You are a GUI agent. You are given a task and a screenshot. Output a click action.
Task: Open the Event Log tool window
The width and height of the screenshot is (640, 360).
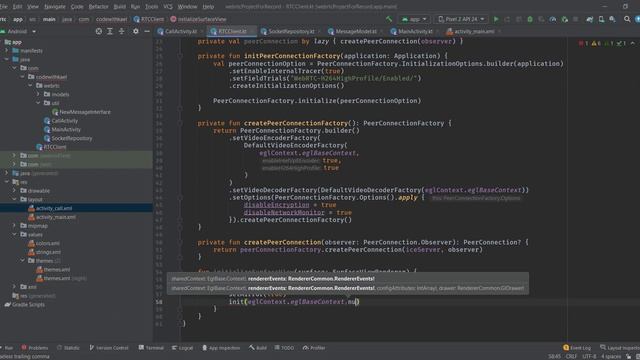pyautogui.click(x=577, y=348)
